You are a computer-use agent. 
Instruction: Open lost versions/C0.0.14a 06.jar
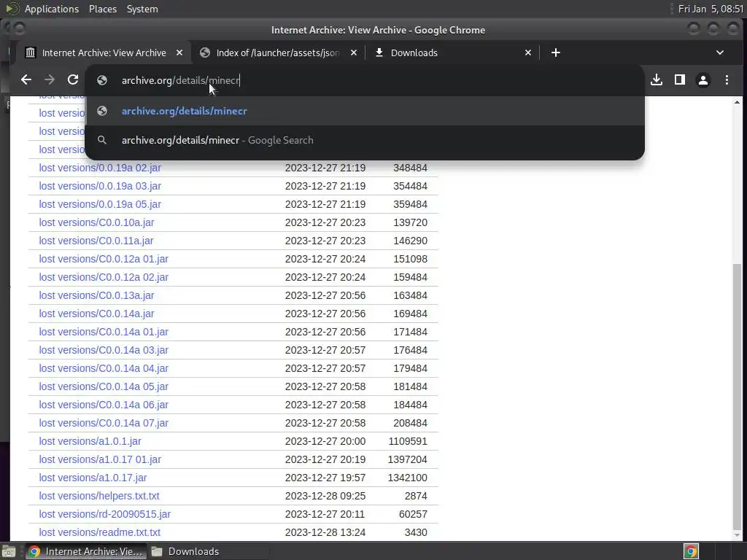tap(104, 405)
